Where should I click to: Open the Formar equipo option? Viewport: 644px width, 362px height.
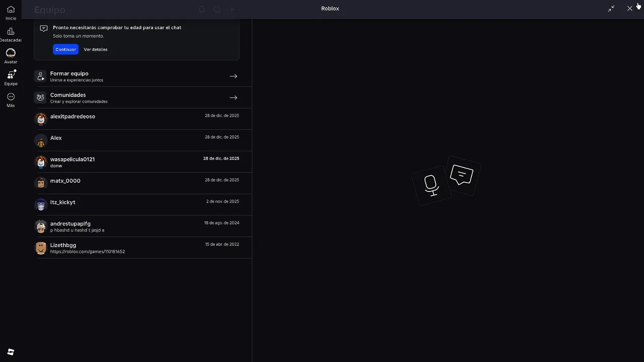click(x=143, y=76)
